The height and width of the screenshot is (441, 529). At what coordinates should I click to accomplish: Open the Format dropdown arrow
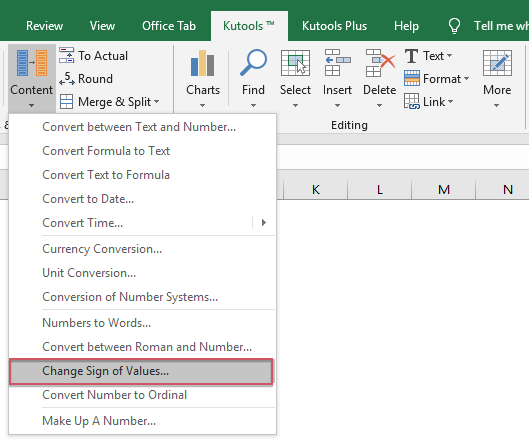[466, 79]
